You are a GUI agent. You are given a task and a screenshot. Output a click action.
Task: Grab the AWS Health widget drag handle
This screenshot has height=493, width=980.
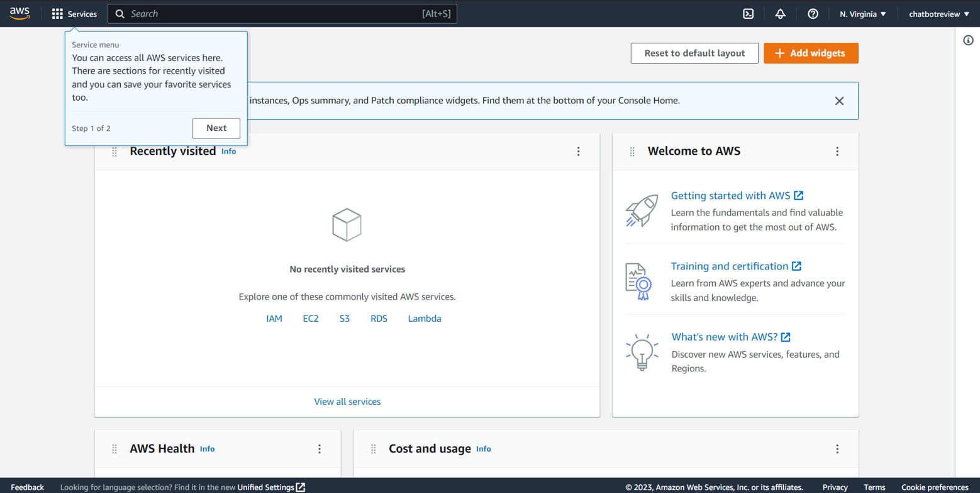[114, 449]
